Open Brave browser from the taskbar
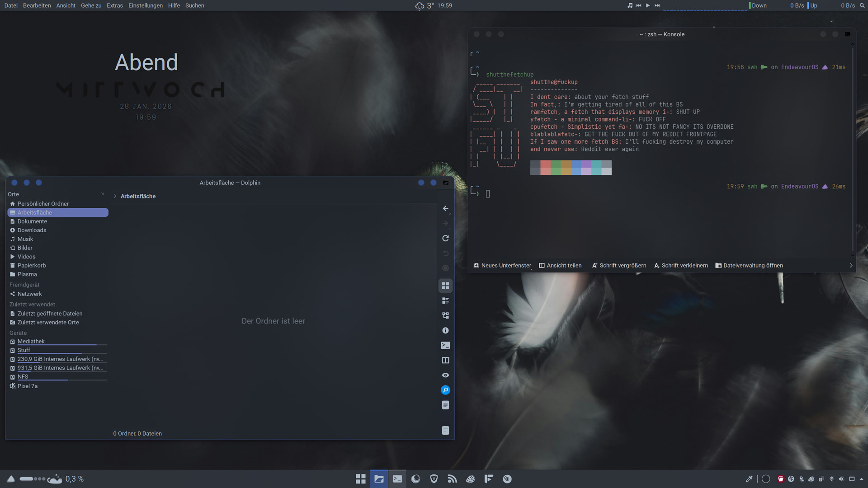The width and height of the screenshot is (868, 488). [x=434, y=479]
